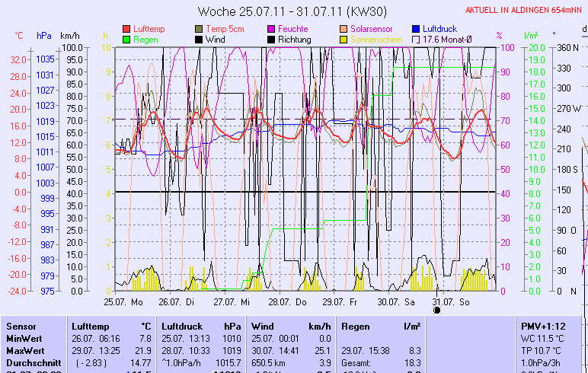Click the peach Solarsensor legend swatch

coord(344,28)
